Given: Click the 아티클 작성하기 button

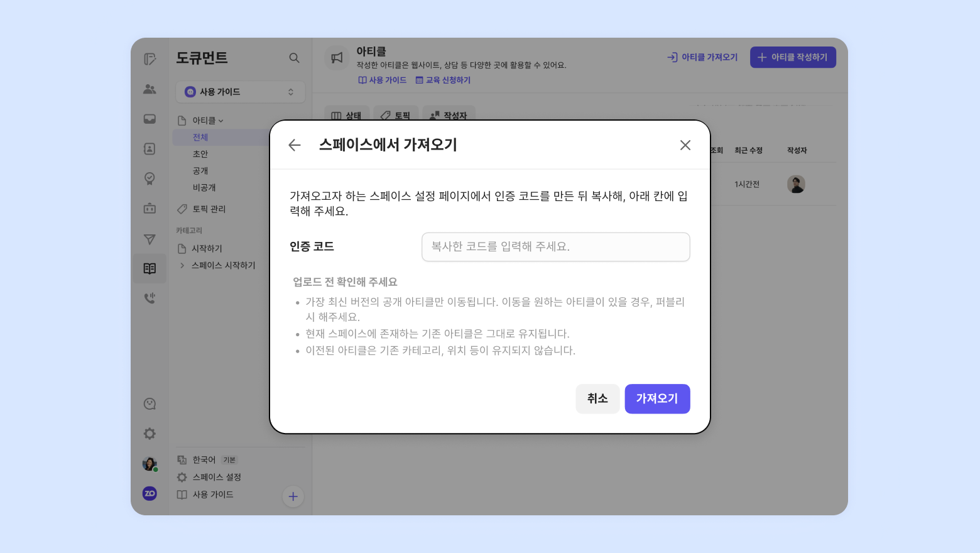Looking at the screenshot, I should 792,57.
